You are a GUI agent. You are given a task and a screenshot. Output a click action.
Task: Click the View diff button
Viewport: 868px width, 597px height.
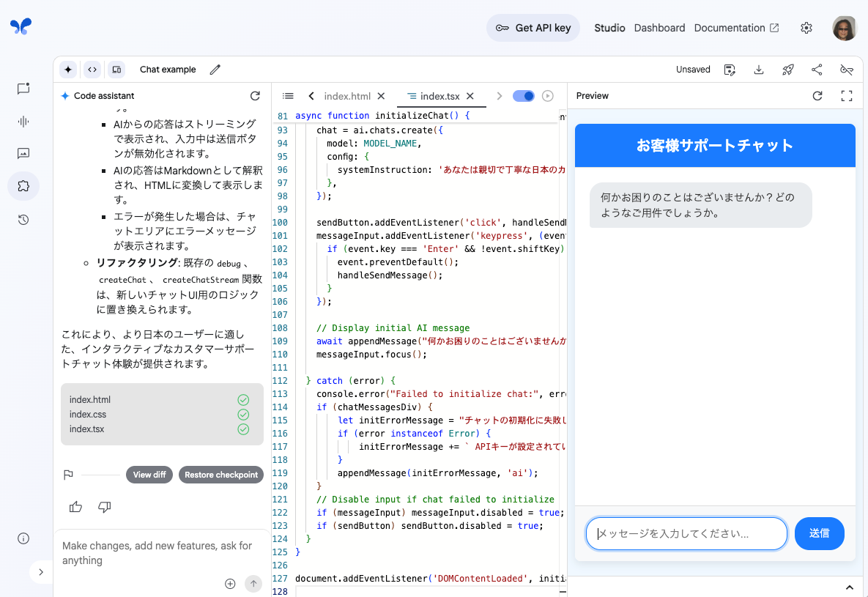(149, 475)
